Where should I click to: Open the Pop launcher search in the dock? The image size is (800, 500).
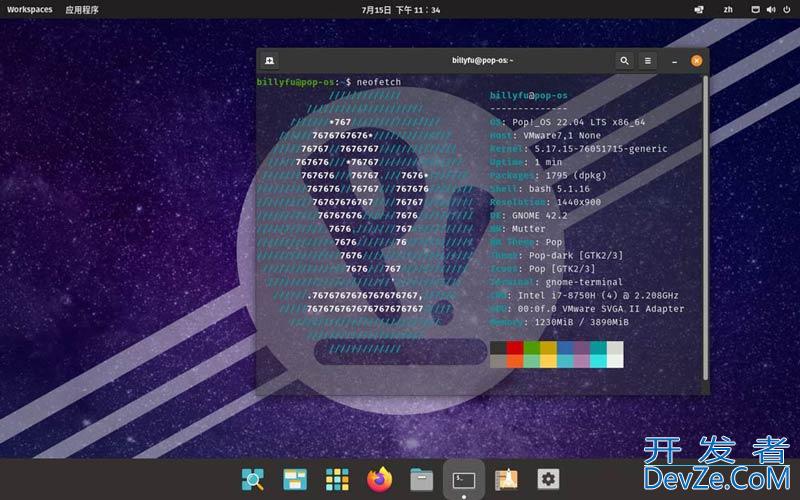pos(253,480)
